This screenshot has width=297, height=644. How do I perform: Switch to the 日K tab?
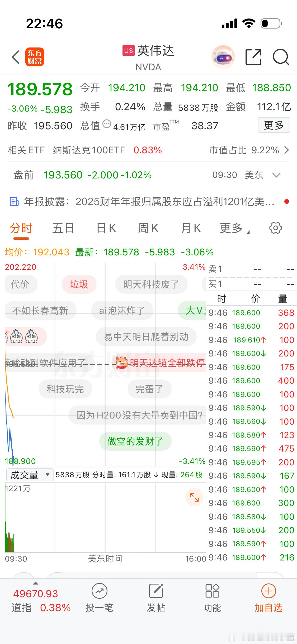click(x=106, y=228)
